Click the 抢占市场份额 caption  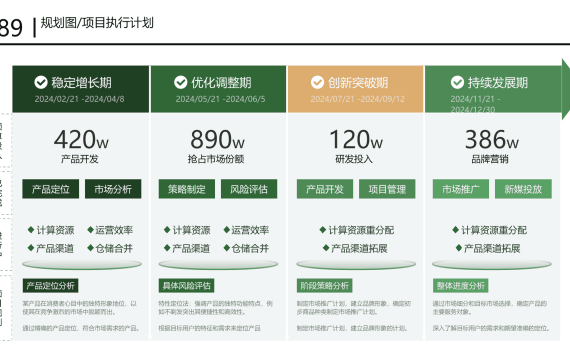tap(216, 159)
